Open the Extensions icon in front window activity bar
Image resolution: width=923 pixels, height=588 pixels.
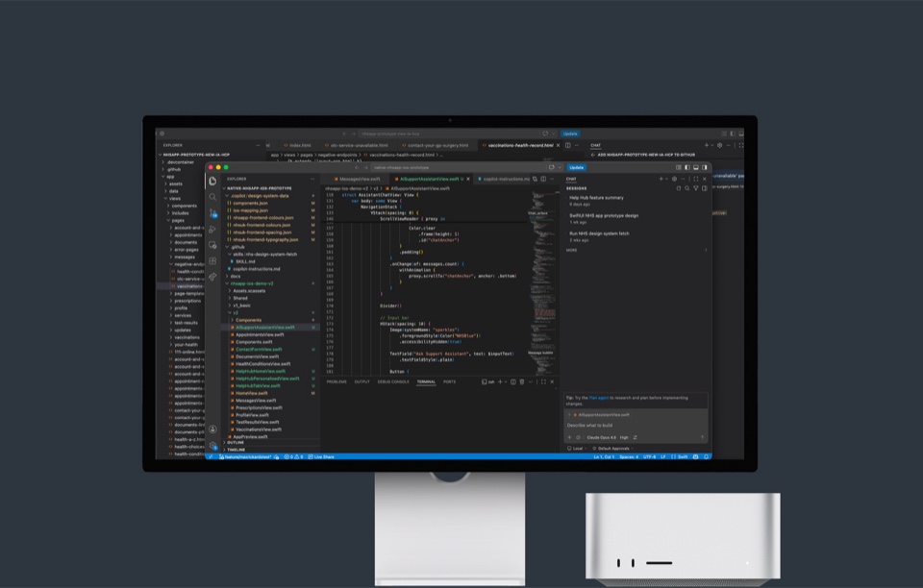(212, 260)
